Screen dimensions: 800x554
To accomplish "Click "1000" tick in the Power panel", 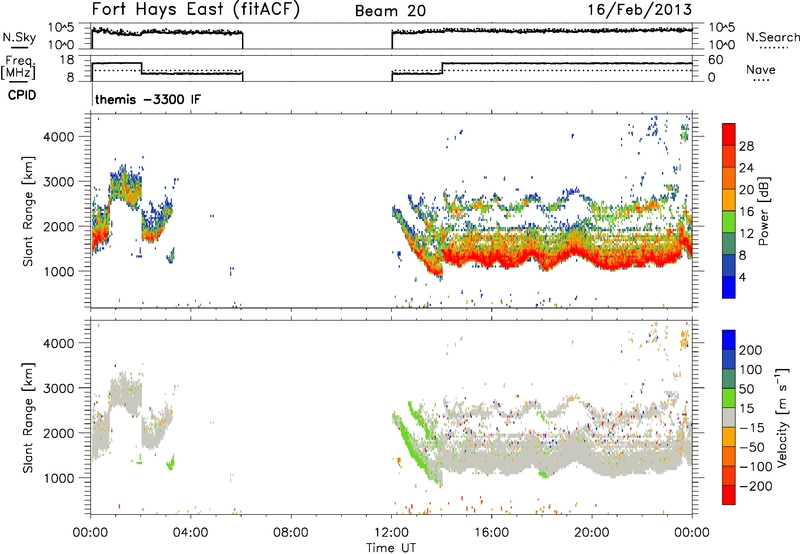I will pos(59,271).
